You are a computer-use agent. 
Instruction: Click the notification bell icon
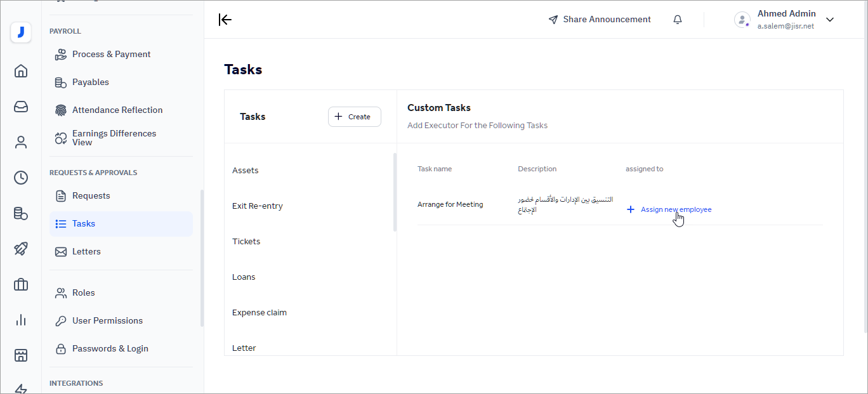(x=677, y=19)
